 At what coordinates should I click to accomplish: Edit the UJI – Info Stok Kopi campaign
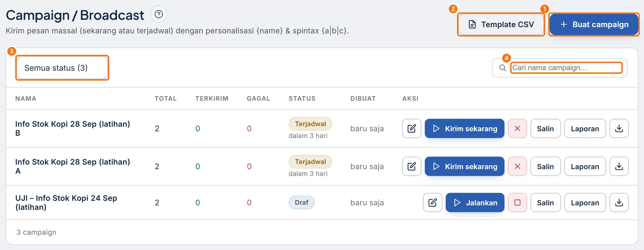point(433,202)
